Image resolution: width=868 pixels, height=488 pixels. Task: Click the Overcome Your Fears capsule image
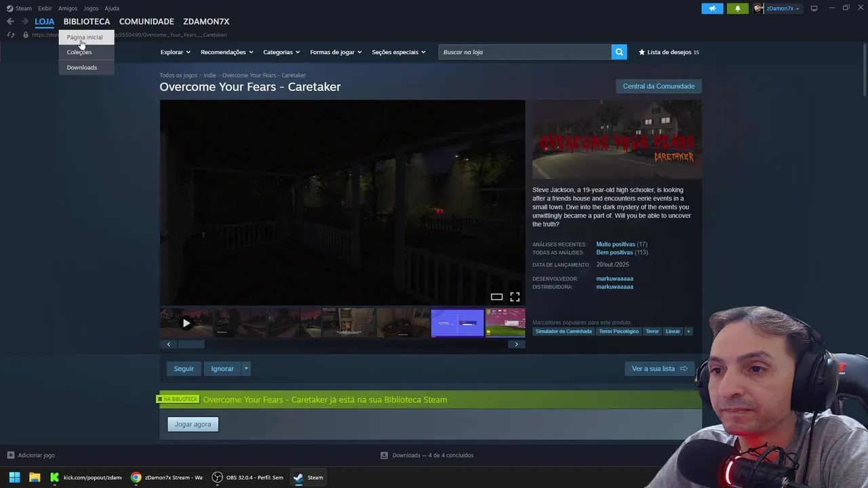click(x=617, y=140)
